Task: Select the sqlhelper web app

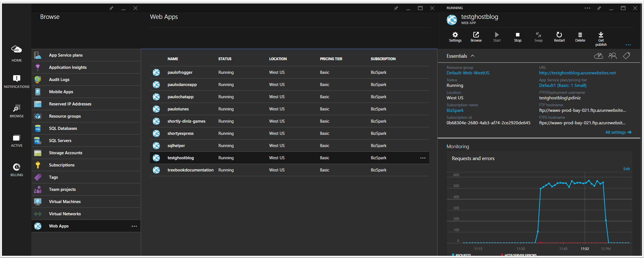Action: point(290,146)
